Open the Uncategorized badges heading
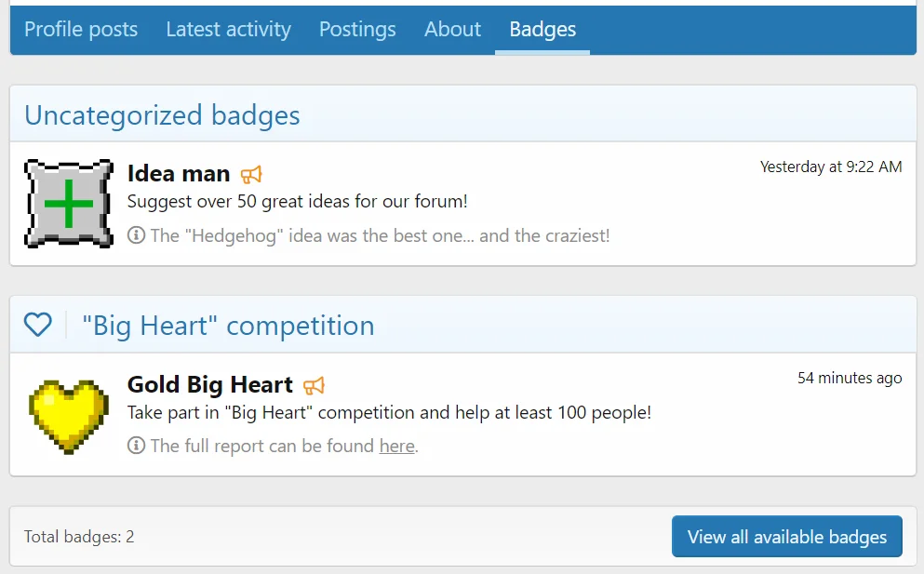Image resolution: width=924 pixels, height=574 pixels. (x=162, y=115)
